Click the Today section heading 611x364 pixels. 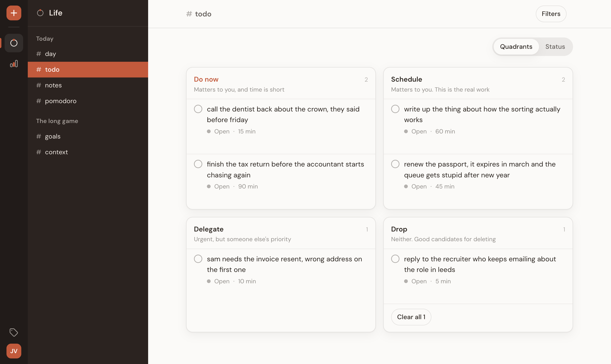(x=45, y=39)
